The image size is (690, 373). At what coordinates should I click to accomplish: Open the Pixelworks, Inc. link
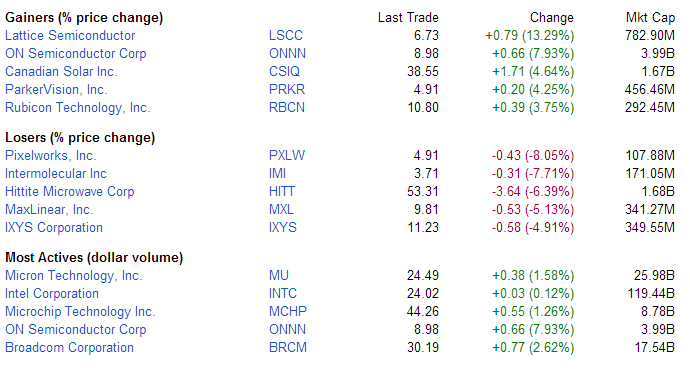coord(51,155)
